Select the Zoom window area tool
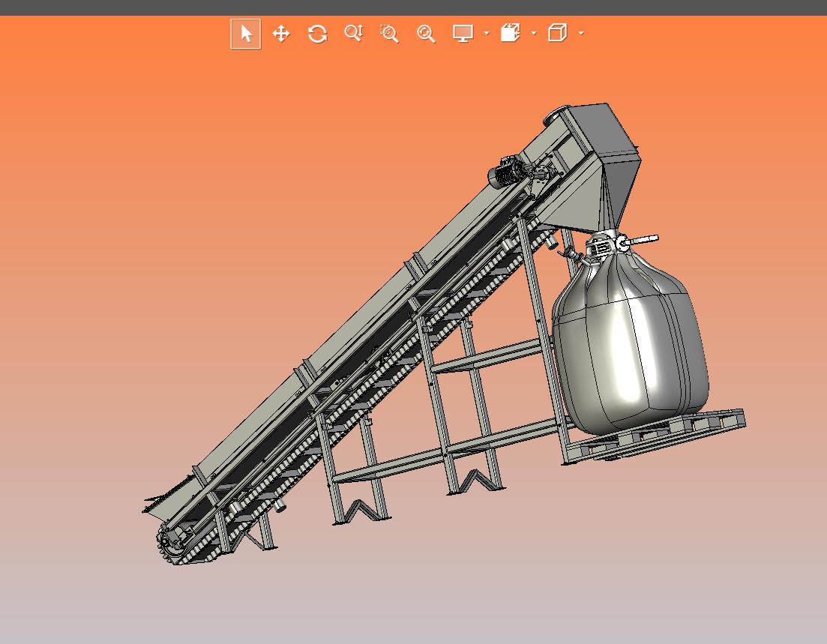The height and width of the screenshot is (644, 827). pos(389,33)
